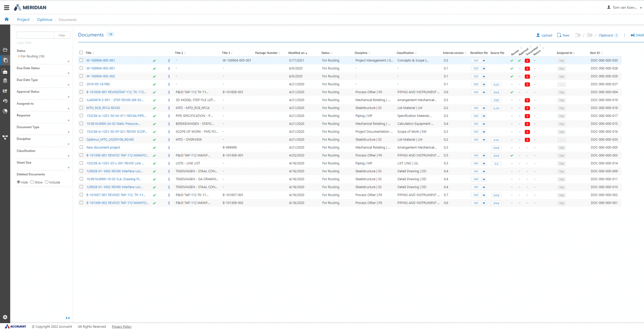Screen dimensions: 644x329
Task: Open settings gear at sidebar bottom
Action: click(x=5, y=317)
